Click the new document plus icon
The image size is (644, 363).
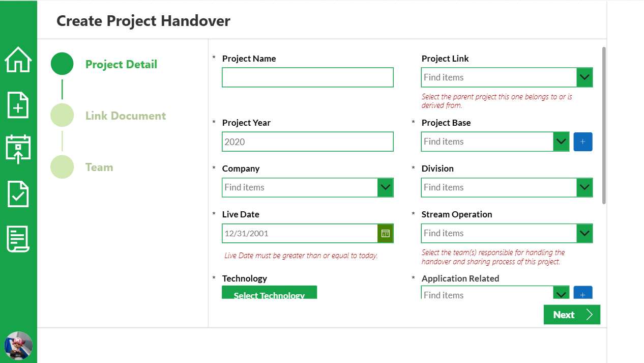point(18,105)
